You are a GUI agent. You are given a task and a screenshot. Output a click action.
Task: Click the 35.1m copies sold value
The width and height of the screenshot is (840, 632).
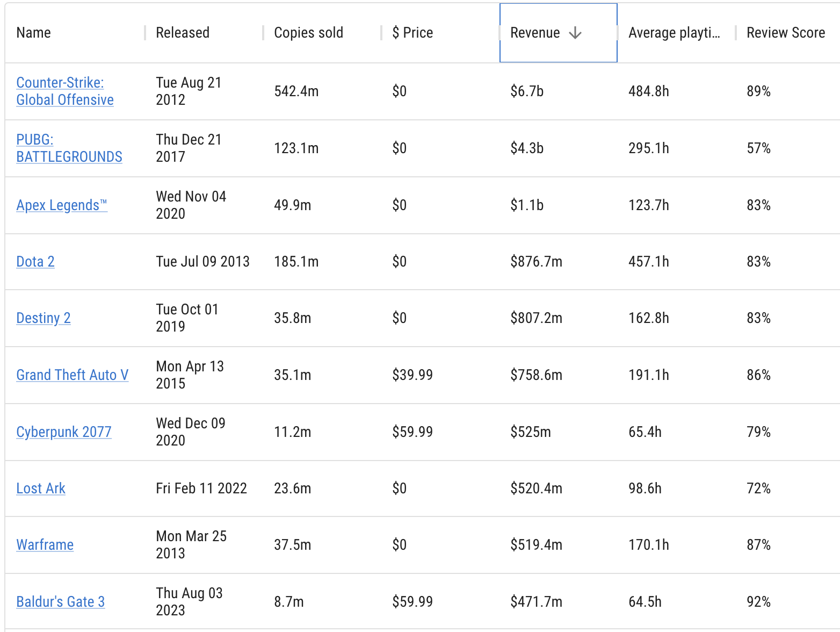[x=293, y=375]
